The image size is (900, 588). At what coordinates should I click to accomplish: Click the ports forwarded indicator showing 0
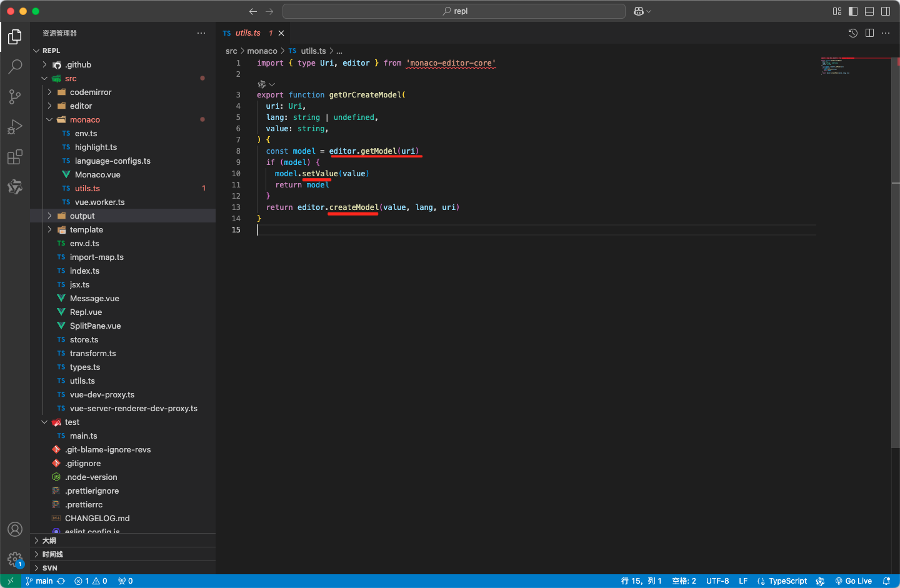pos(126,581)
